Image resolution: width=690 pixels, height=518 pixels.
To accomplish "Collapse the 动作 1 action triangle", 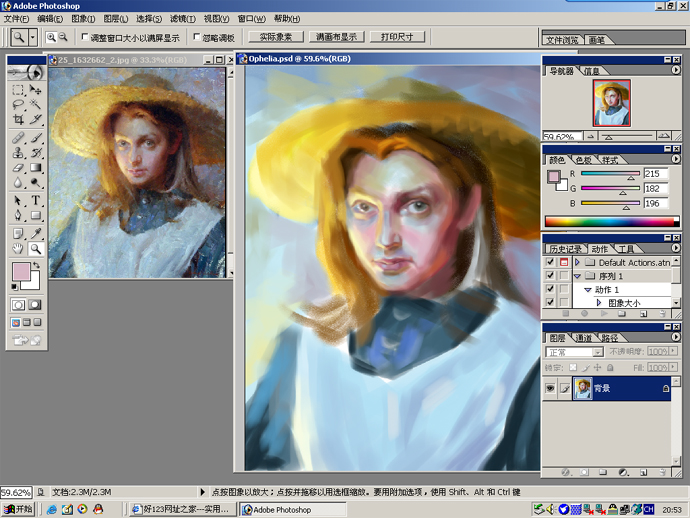I will click(587, 290).
